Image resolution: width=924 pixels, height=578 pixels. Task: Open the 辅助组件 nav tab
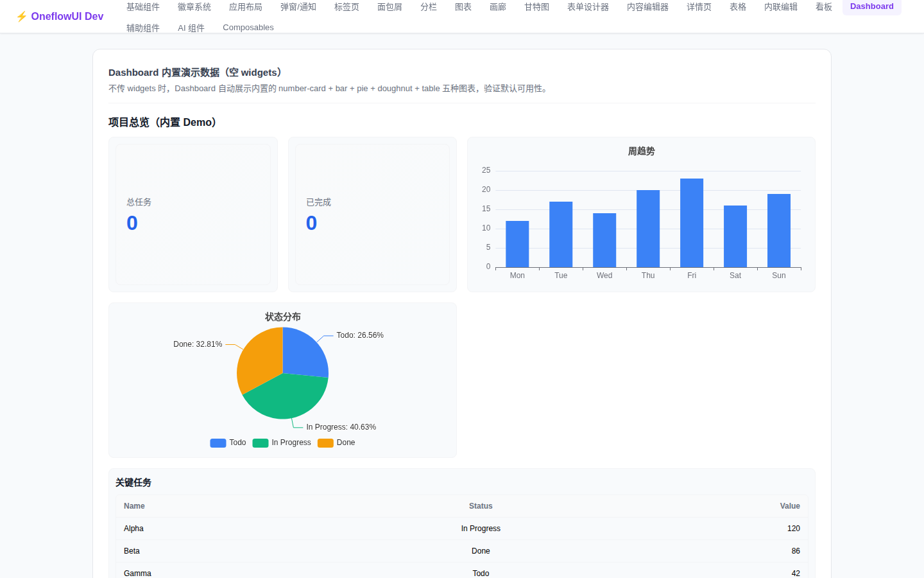point(143,28)
